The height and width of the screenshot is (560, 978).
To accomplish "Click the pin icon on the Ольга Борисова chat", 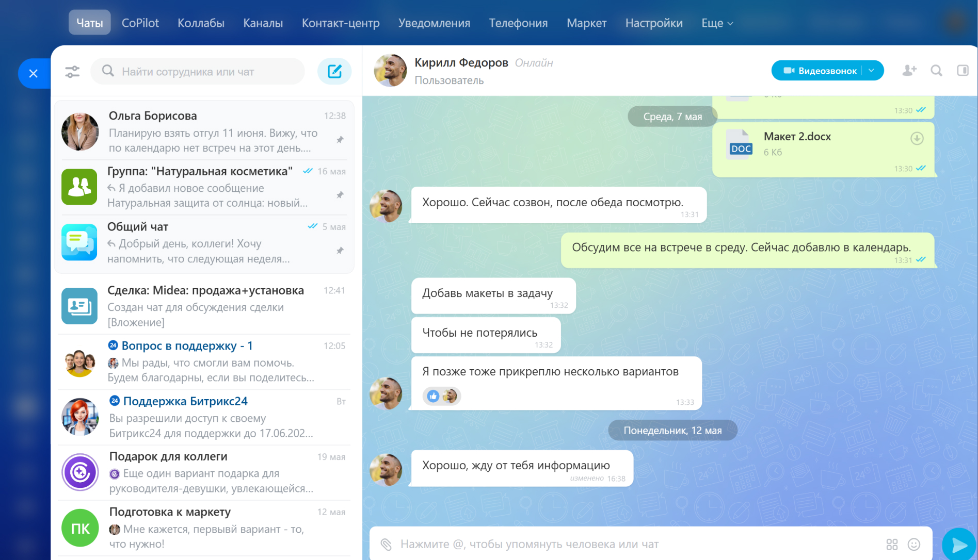I will click(x=340, y=140).
